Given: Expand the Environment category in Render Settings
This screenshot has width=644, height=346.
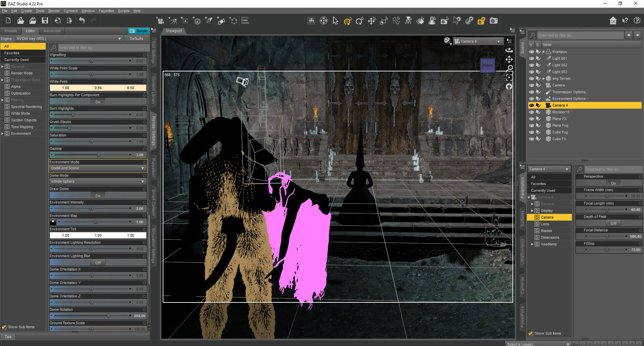Looking at the screenshot, I should pyautogui.click(x=2, y=133).
